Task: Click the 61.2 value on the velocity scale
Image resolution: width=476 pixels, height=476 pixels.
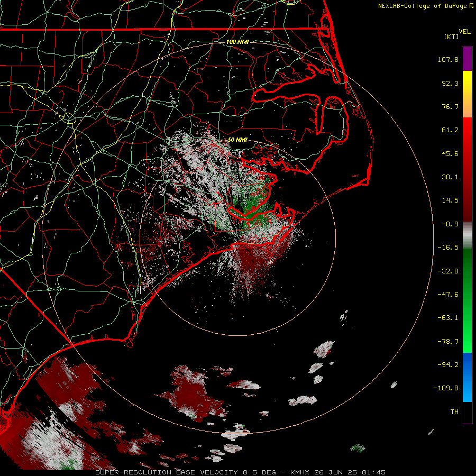Action: coord(450,130)
